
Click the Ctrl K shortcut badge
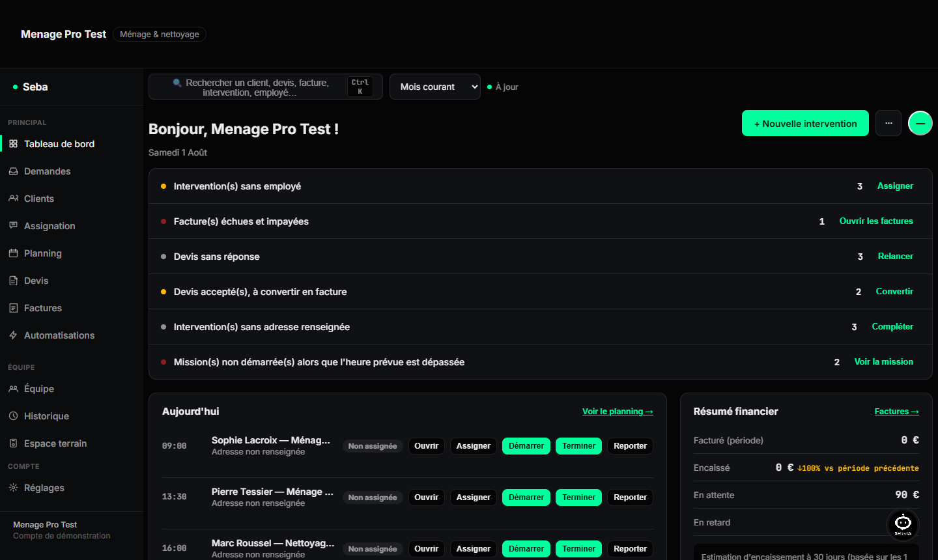click(360, 87)
